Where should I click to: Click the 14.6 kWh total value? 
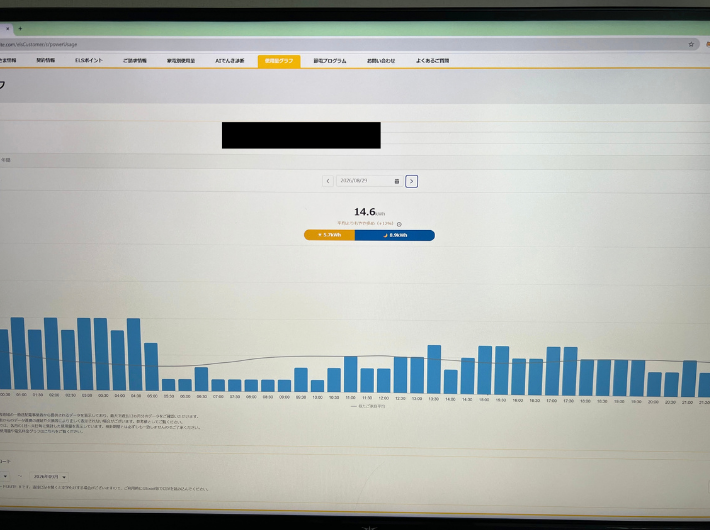(x=369, y=212)
